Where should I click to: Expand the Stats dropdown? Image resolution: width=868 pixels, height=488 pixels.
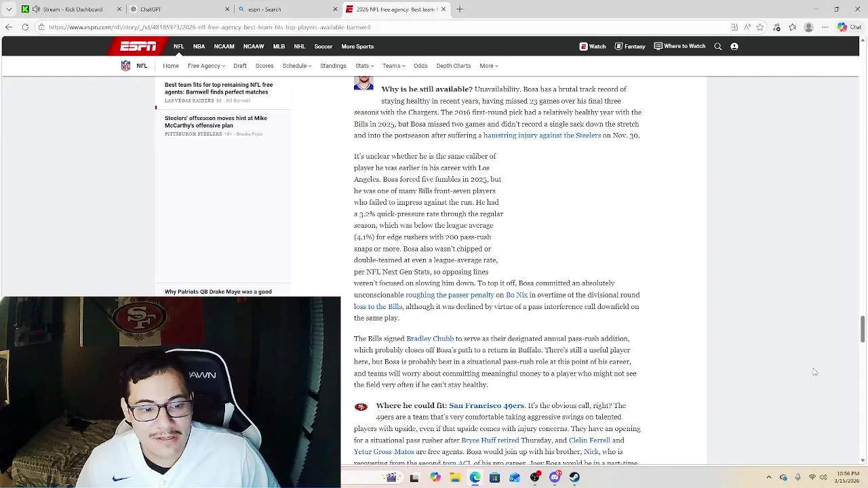click(x=364, y=66)
